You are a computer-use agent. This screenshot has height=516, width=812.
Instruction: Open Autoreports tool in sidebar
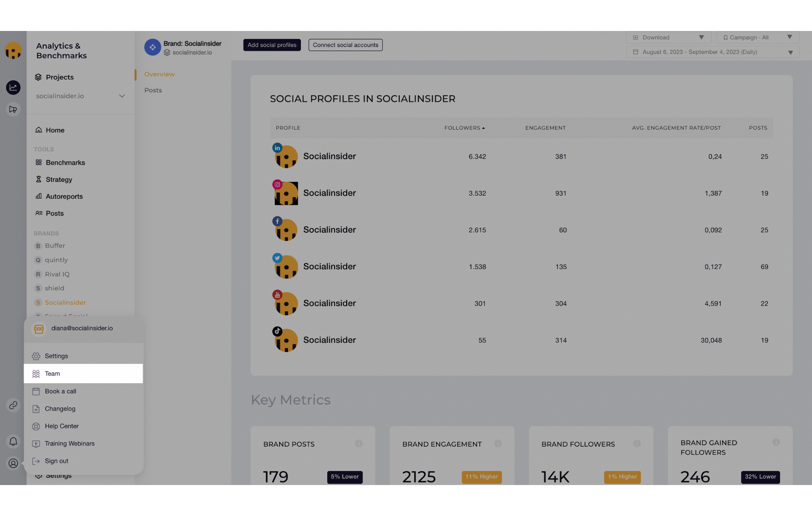tap(64, 196)
